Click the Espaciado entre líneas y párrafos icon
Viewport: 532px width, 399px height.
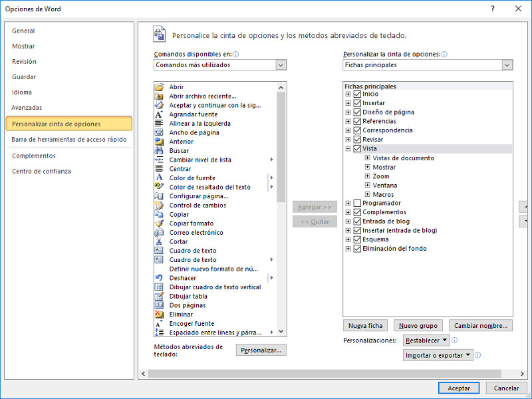[x=159, y=332]
